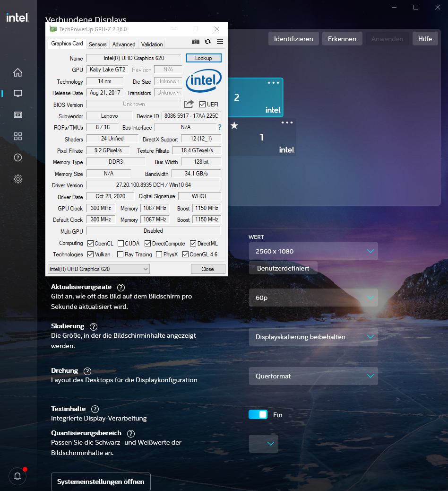Open the Displayskalierung beibehalten dropdown
Screen dimensions: 448x491
[x=313, y=337]
